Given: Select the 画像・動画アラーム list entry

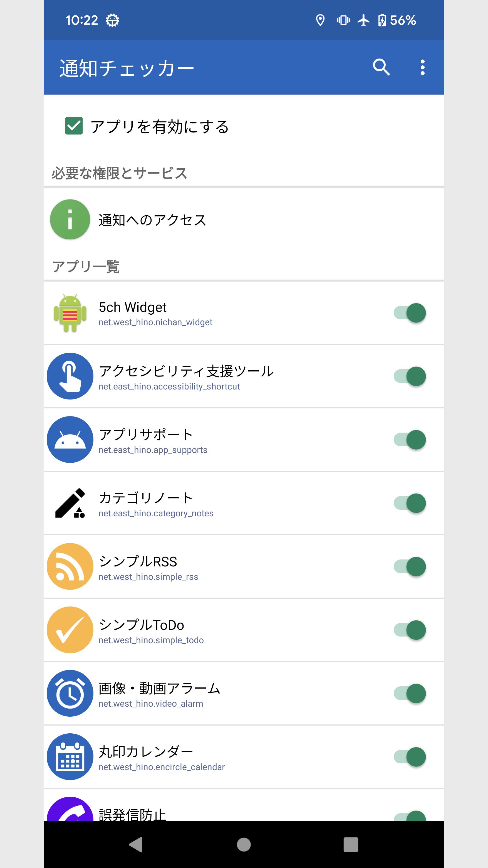Looking at the screenshot, I should coord(244,694).
